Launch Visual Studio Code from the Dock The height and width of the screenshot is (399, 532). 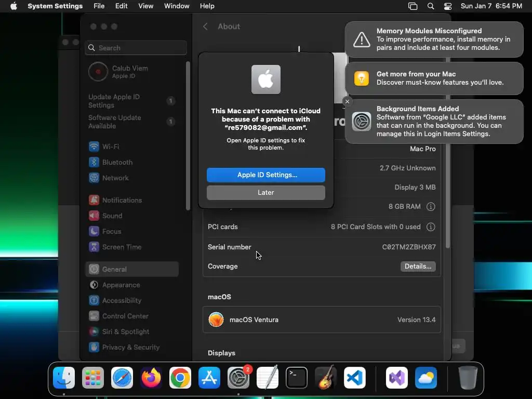(x=355, y=378)
